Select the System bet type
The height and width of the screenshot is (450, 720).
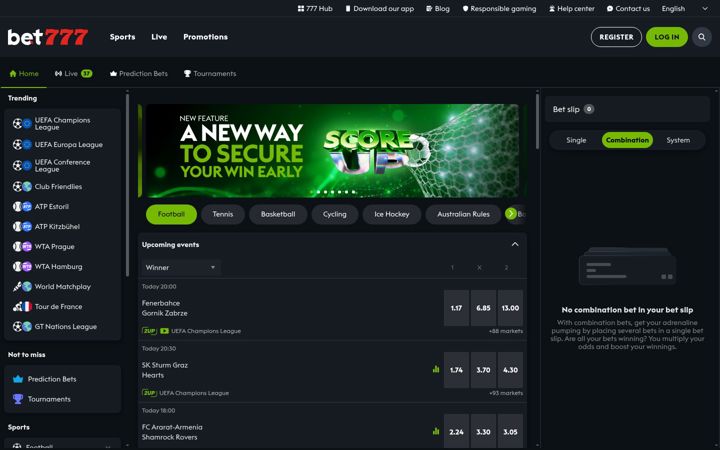[x=678, y=140]
